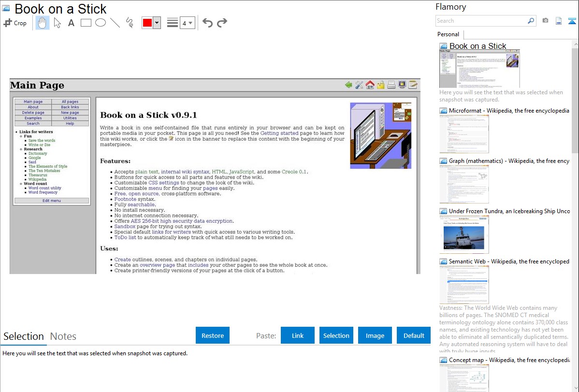Select the Crop tool

pos(15,23)
